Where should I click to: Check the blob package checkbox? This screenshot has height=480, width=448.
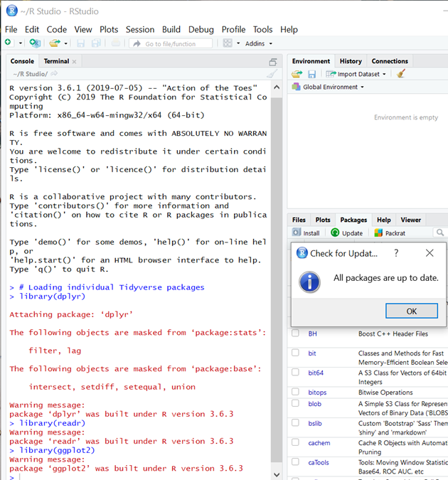pyautogui.click(x=295, y=403)
